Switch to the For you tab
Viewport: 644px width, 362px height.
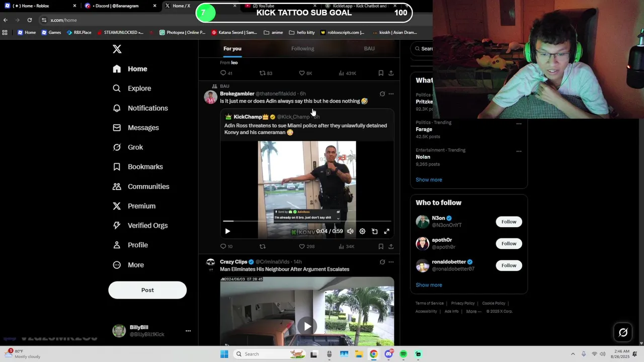pyautogui.click(x=232, y=48)
